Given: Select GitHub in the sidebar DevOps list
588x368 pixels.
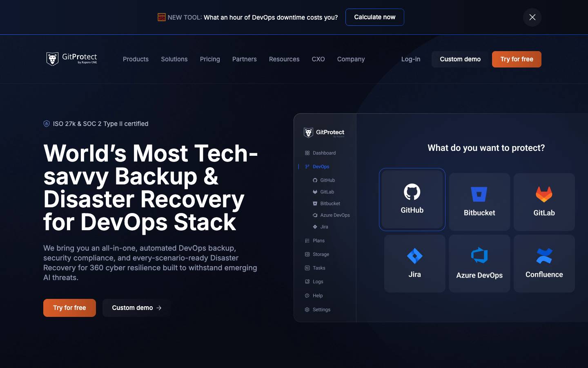Looking at the screenshot, I should coord(324,180).
